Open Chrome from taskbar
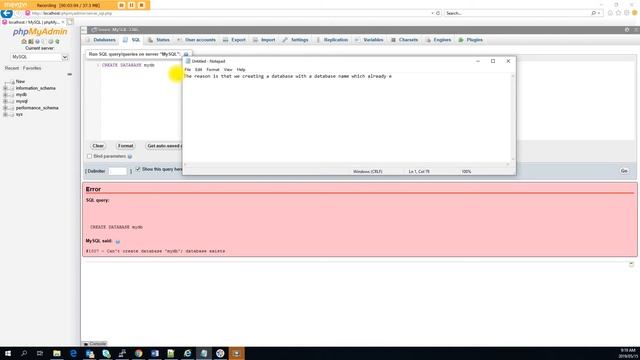640x360 pixels. click(138, 353)
